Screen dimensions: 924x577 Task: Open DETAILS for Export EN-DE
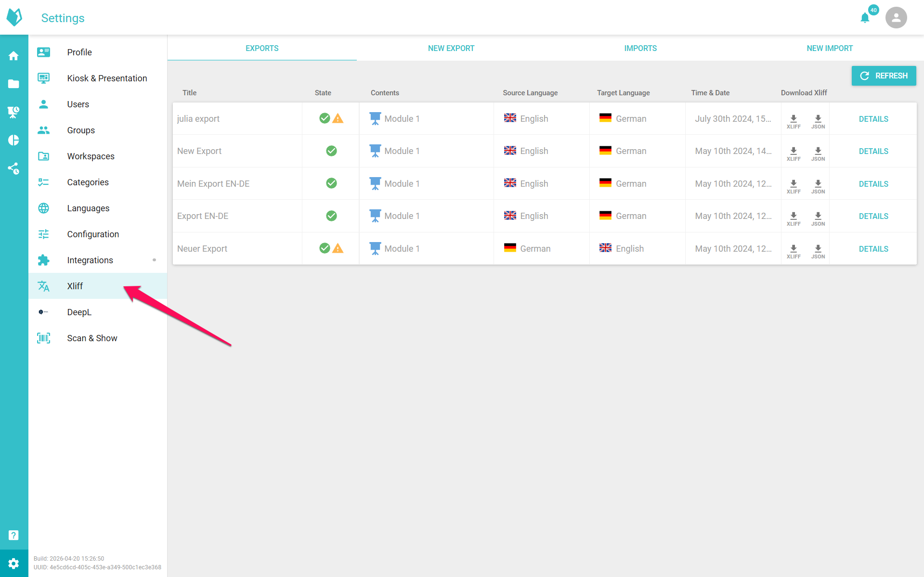(873, 216)
